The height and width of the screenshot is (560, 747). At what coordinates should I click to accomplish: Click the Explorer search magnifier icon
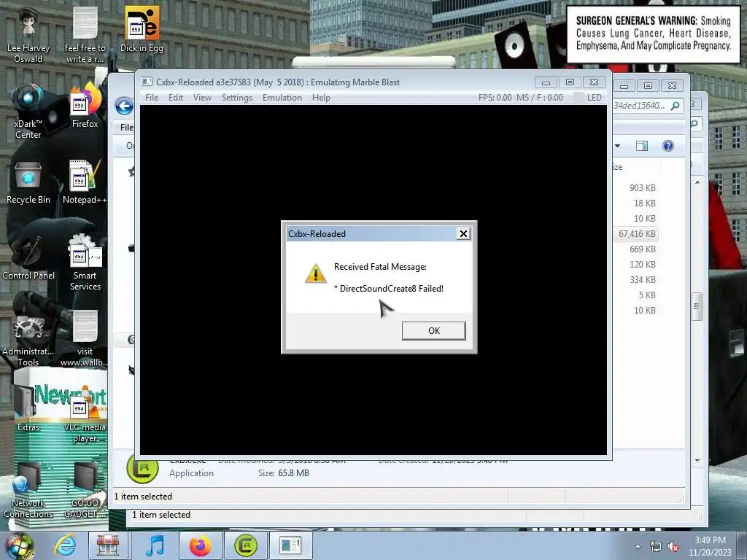tap(675, 106)
